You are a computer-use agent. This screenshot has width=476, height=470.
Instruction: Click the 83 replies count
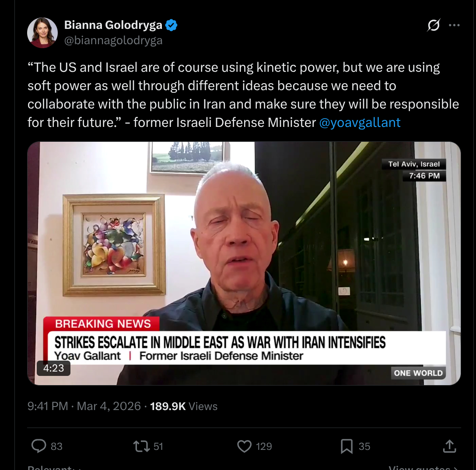(56, 446)
